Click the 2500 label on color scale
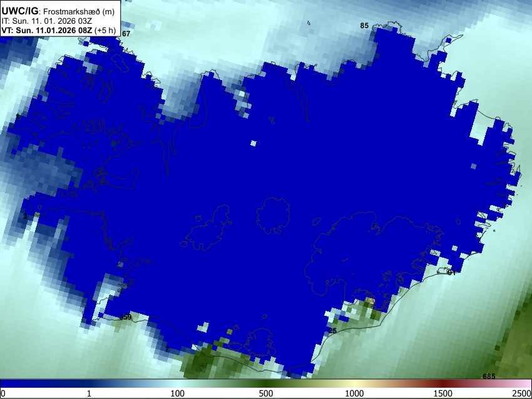This screenshot has width=532, height=399. click(x=522, y=393)
